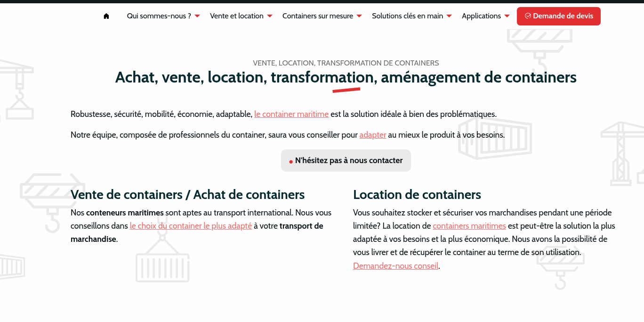Click the main heading "Achat, vente, location, transformation"
The width and height of the screenshot is (644, 322).
pos(346,77)
